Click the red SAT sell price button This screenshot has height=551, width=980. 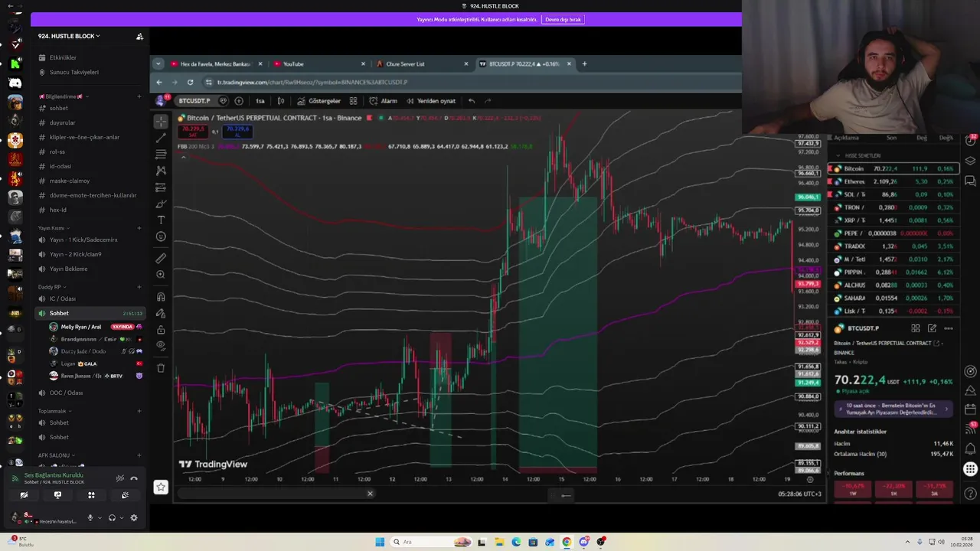pyautogui.click(x=193, y=131)
